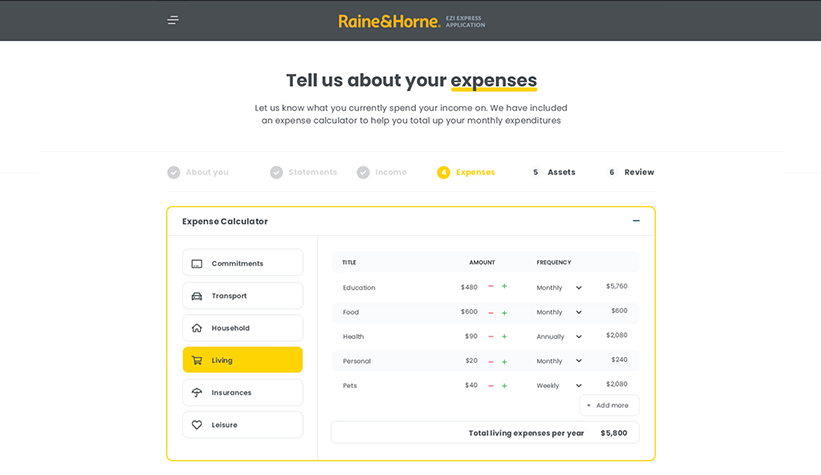Increase the Food amount with plus icon
Screen dimensions: 821x475
pyautogui.click(x=504, y=312)
